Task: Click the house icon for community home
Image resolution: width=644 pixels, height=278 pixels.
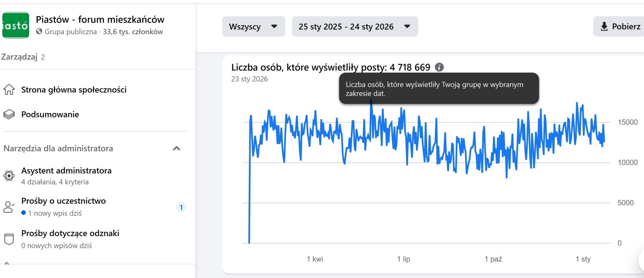Action: click(9, 90)
